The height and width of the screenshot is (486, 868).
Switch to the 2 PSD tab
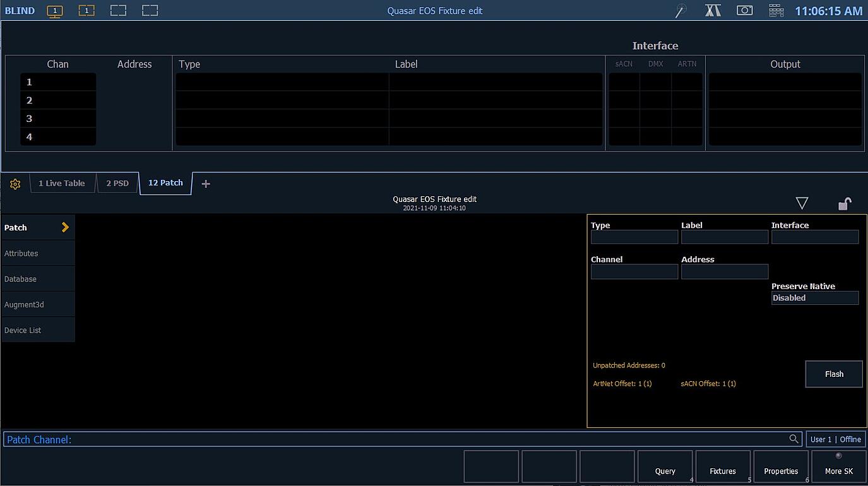pos(117,183)
